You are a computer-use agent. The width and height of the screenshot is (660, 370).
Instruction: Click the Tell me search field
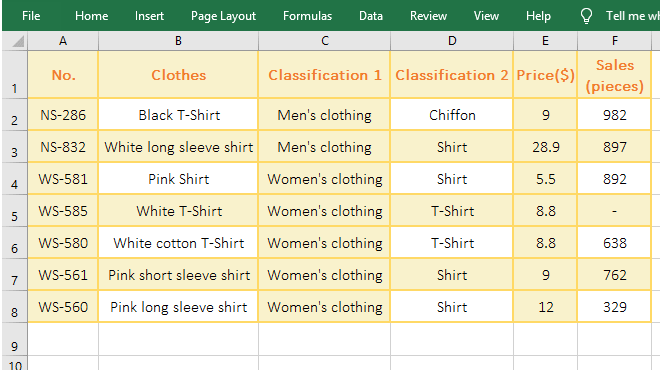(633, 16)
